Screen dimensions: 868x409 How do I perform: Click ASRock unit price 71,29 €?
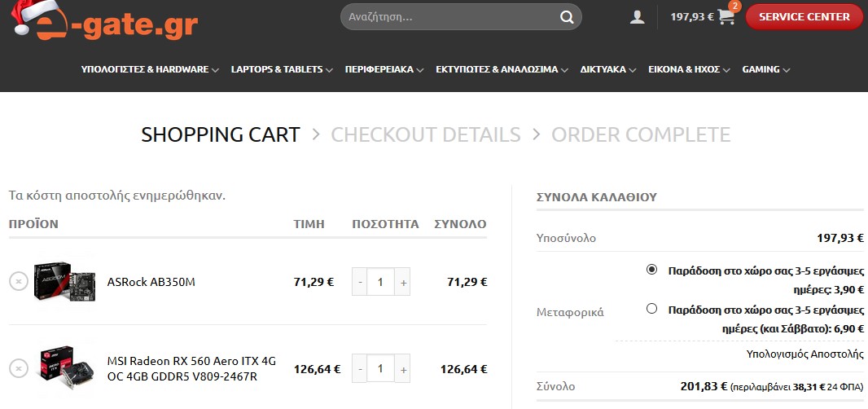pos(313,282)
